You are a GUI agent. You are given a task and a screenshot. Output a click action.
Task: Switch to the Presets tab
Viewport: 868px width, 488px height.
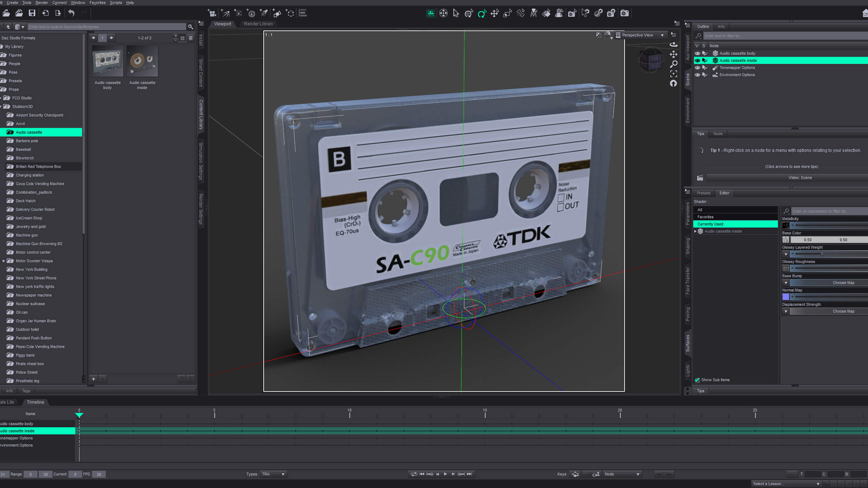pyautogui.click(x=704, y=193)
